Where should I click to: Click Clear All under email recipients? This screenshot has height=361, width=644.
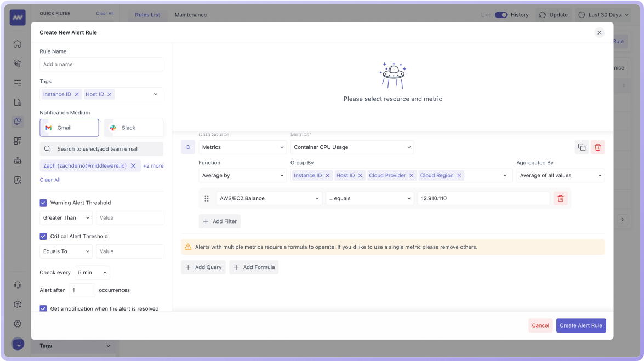[x=50, y=180]
